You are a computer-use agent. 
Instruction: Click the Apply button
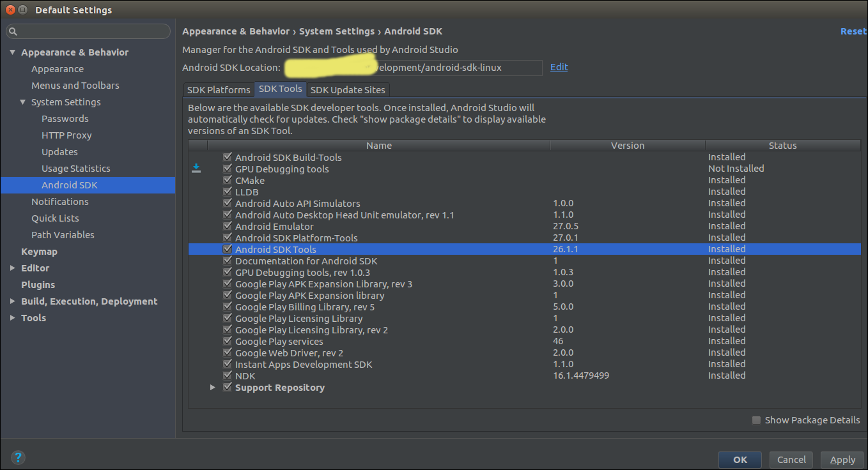pos(842,460)
